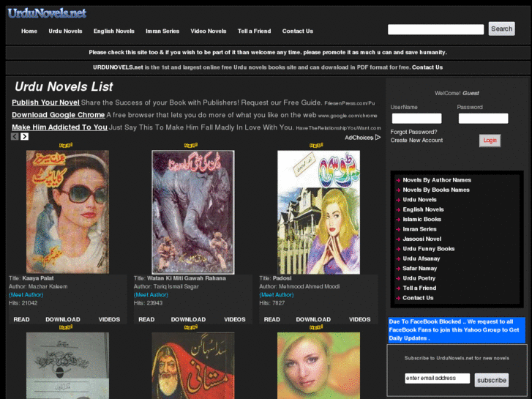Open Urdu Funny Books sidebar link

coord(429,249)
